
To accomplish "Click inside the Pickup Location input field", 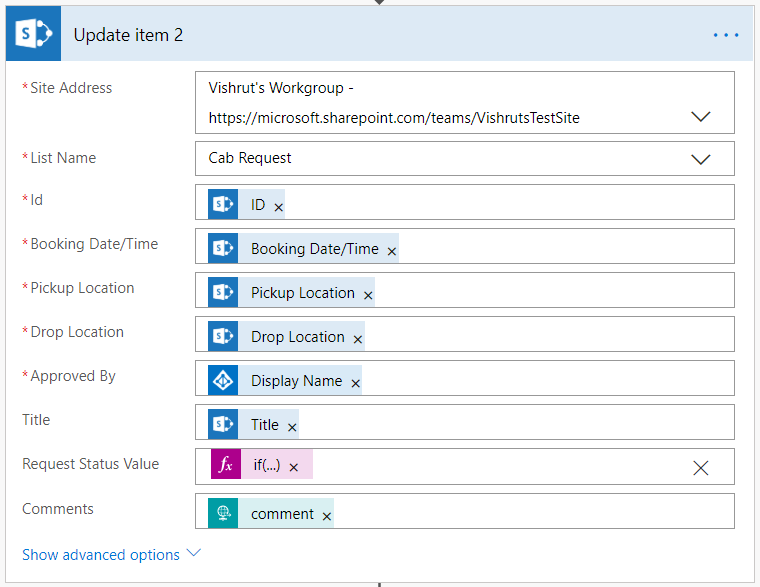I will [x=465, y=290].
